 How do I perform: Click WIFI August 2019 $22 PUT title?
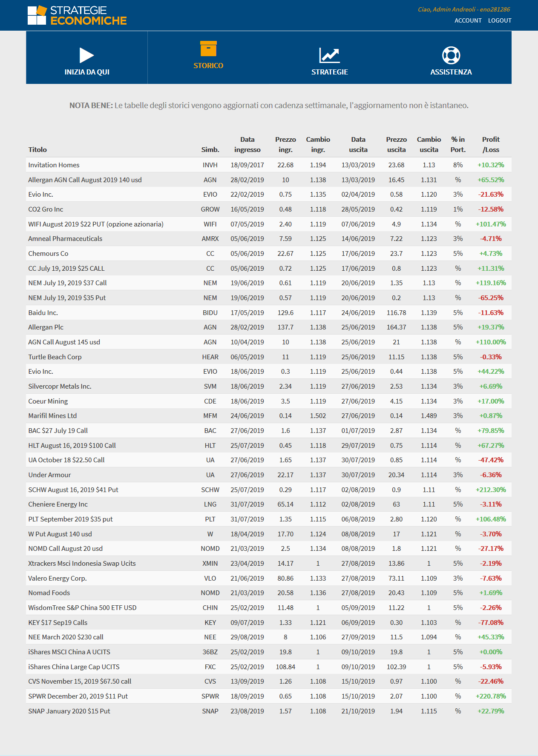tap(96, 224)
